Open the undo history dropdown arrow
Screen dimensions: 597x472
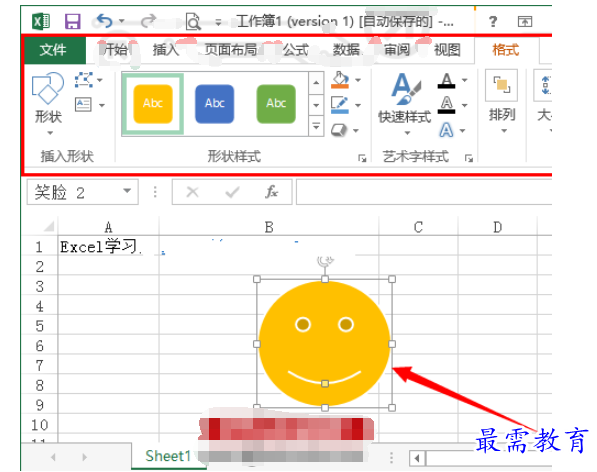click(122, 21)
